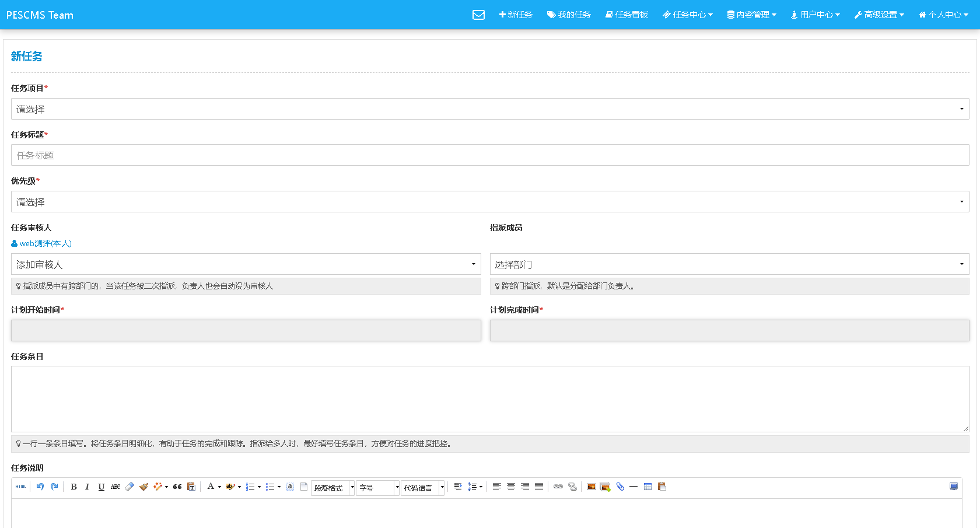Expand 个人中心 navigation menu

pos(944,15)
